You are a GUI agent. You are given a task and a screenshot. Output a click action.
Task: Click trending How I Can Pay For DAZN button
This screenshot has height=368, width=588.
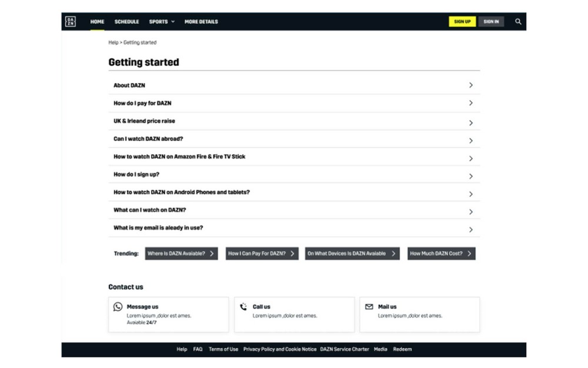click(262, 254)
